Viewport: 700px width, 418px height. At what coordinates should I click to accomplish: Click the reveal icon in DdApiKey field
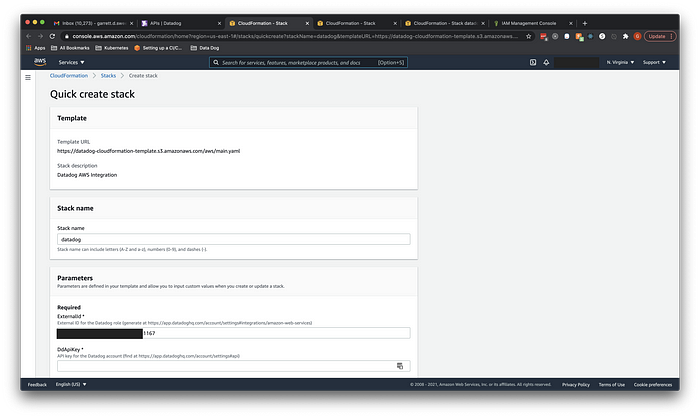pos(400,366)
